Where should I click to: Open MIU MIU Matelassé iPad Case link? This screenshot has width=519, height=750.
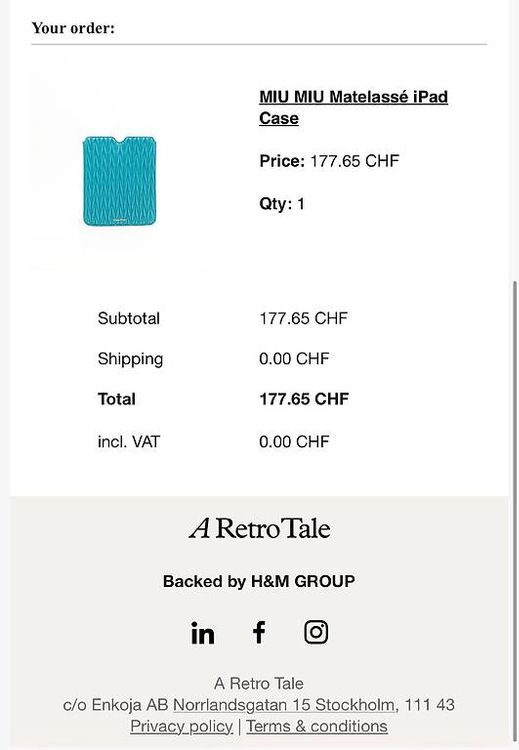click(353, 108)
